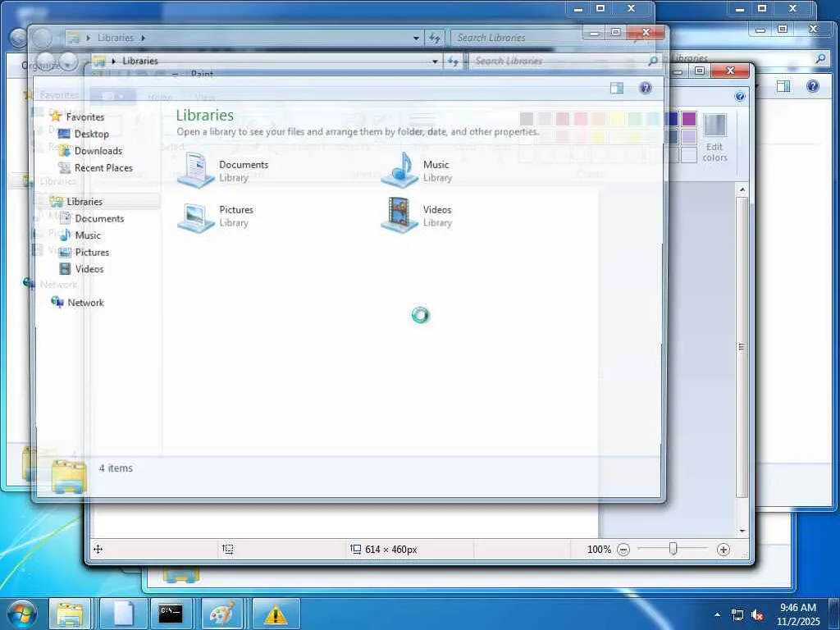
Task: Toggle preview pane icon in rear right Explorer window
Action: [x=783, y=86]
